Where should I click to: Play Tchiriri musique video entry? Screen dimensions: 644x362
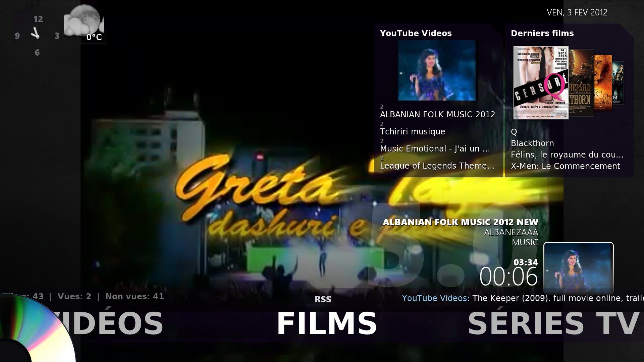tap(413, 131)
